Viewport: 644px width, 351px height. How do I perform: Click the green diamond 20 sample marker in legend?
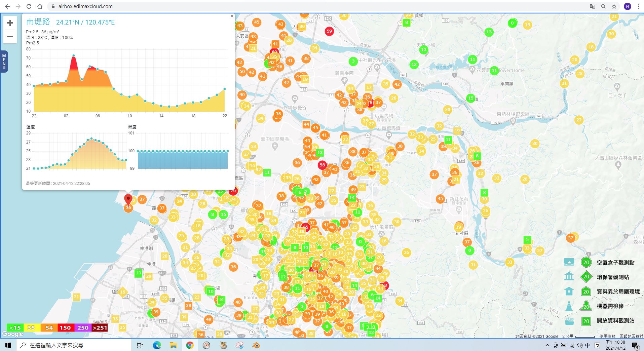click(x=586, y=277)
